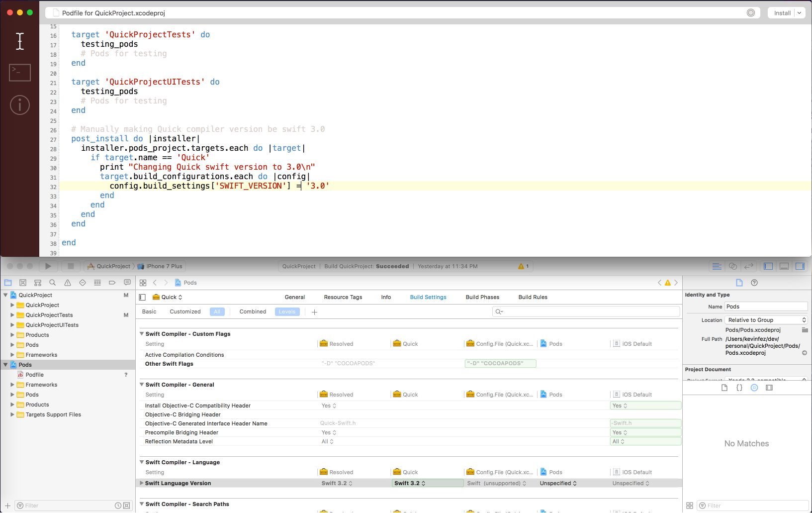Show the breakpoint navigator

coord(112,283)
